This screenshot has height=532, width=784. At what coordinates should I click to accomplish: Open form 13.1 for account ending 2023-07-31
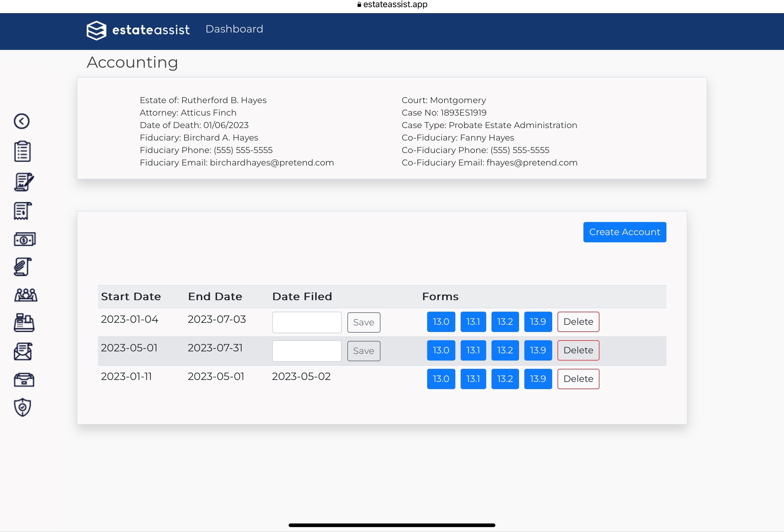point(473,350)
